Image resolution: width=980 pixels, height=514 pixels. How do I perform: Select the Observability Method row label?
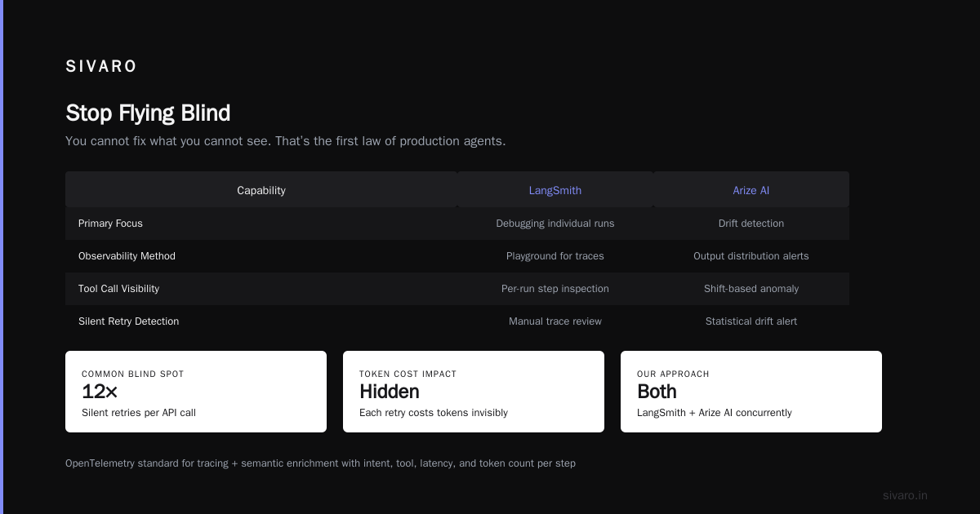tap(127, 256)
